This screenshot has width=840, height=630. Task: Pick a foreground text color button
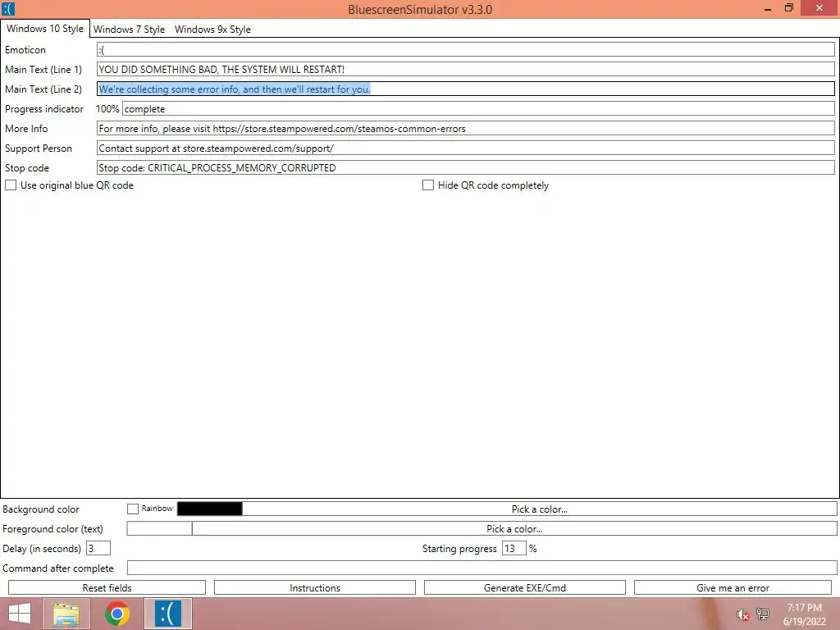click(x=515, y=529)
